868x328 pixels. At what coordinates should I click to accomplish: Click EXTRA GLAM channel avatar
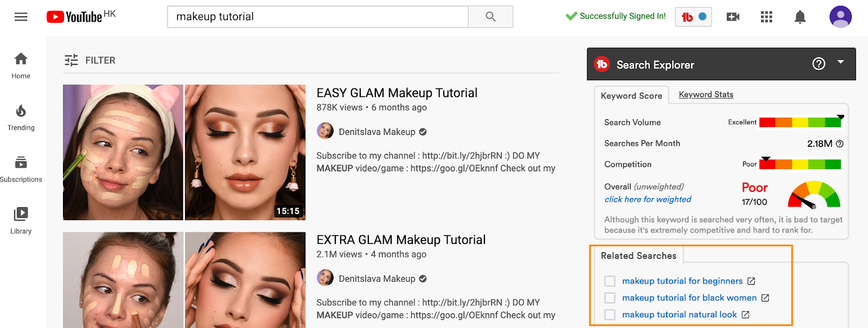(325, 278)
